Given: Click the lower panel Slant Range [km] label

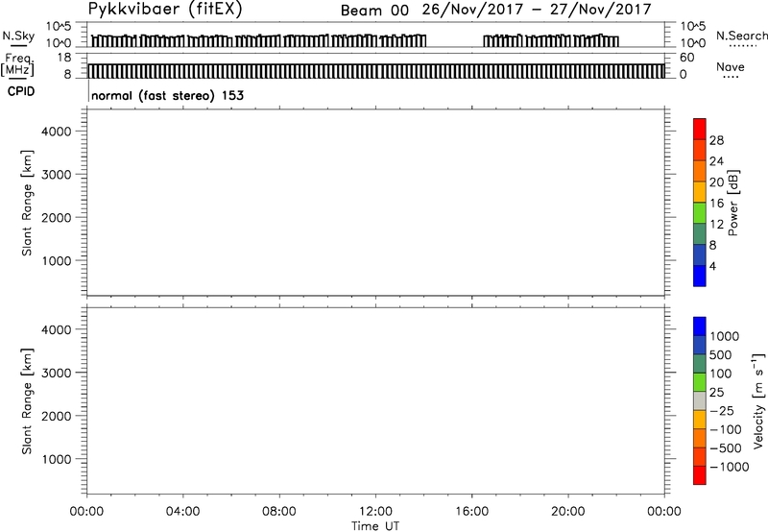Looking at the screenshot, I should point(27,401).
